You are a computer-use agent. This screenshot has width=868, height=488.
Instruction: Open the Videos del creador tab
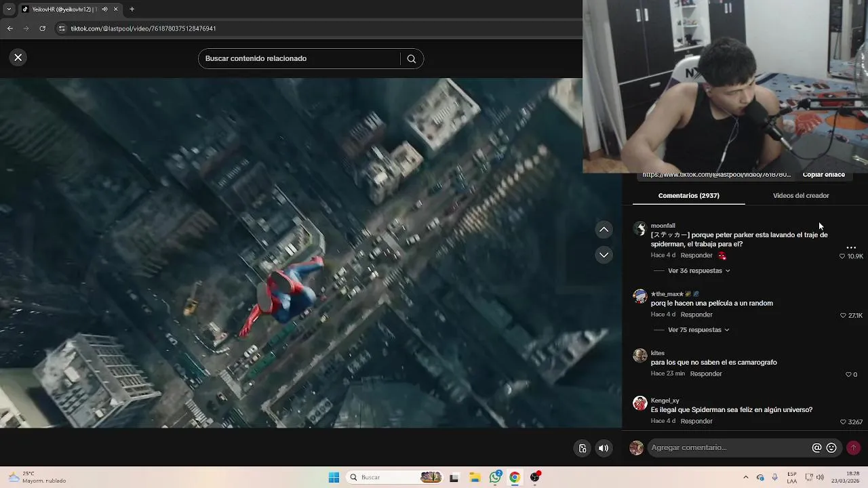(801, 196)
